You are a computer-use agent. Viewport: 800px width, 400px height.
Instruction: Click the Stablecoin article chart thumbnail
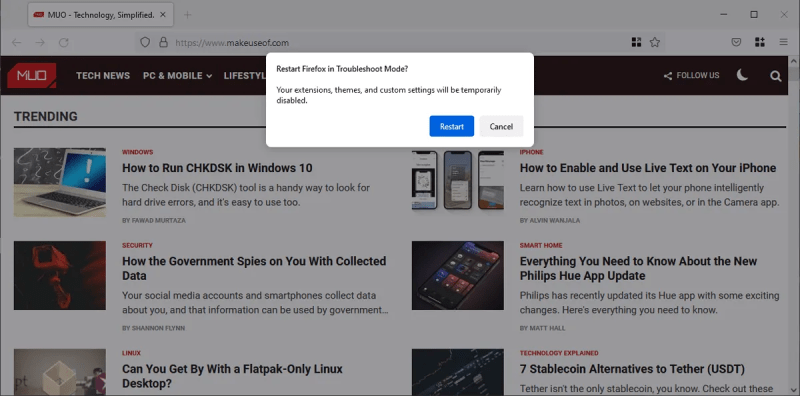point(458,372)
